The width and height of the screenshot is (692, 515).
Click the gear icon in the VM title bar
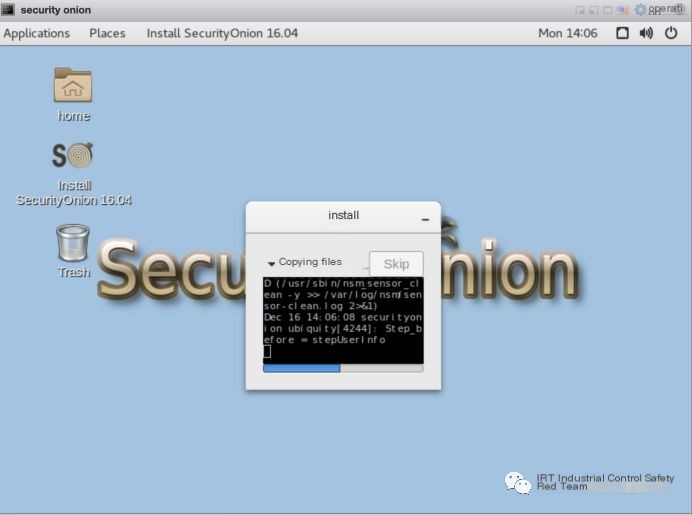640,9
